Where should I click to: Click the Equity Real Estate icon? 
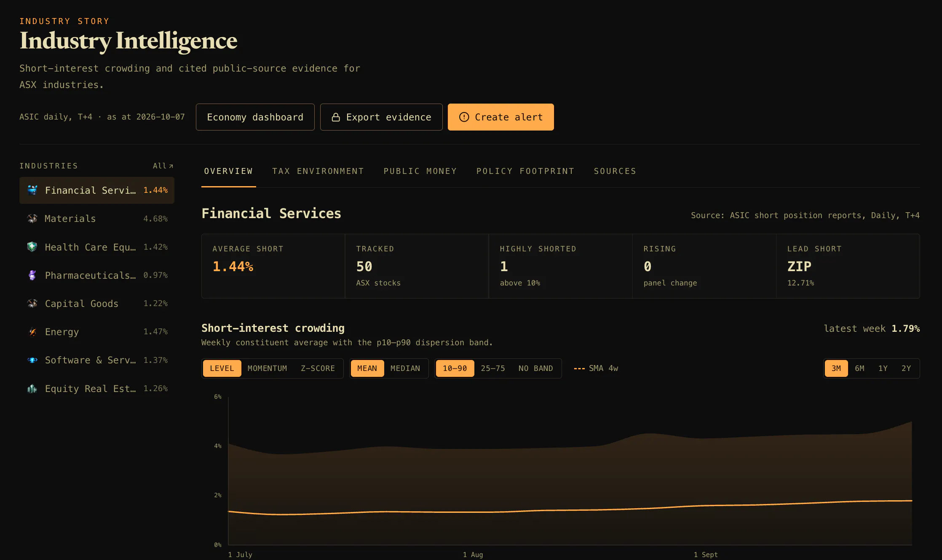tap(32, 389)
